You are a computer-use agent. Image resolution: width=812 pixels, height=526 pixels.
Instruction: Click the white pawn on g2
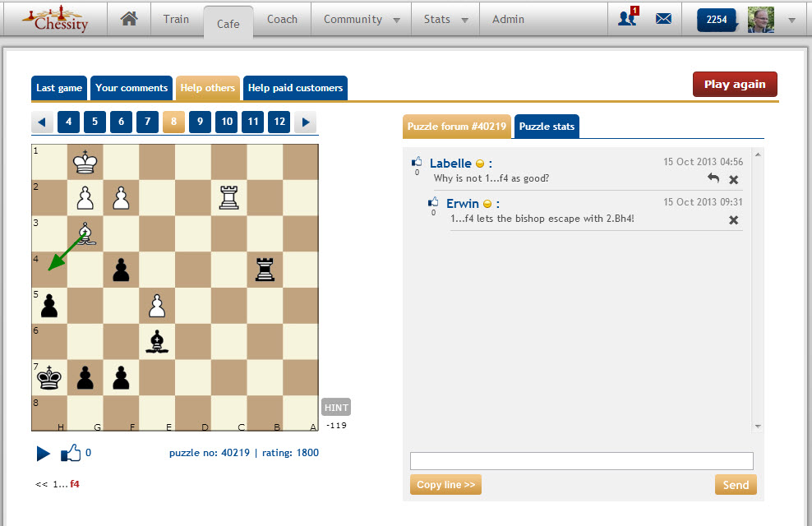pyautogui.click(x=85, y=198)
